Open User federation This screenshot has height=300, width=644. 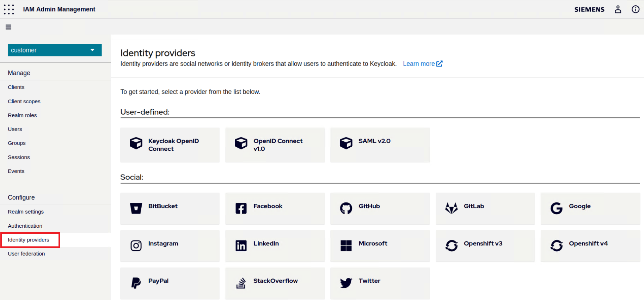pyautogui.click(x=26, y=253)
